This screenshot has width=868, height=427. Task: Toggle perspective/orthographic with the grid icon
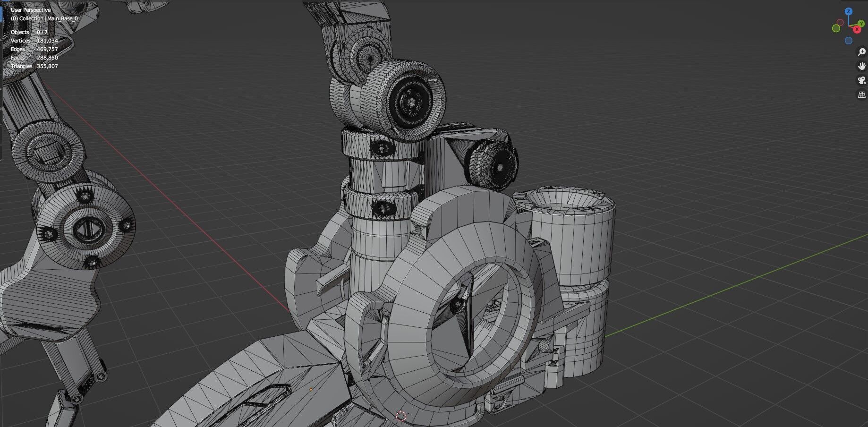coord(861,95)
